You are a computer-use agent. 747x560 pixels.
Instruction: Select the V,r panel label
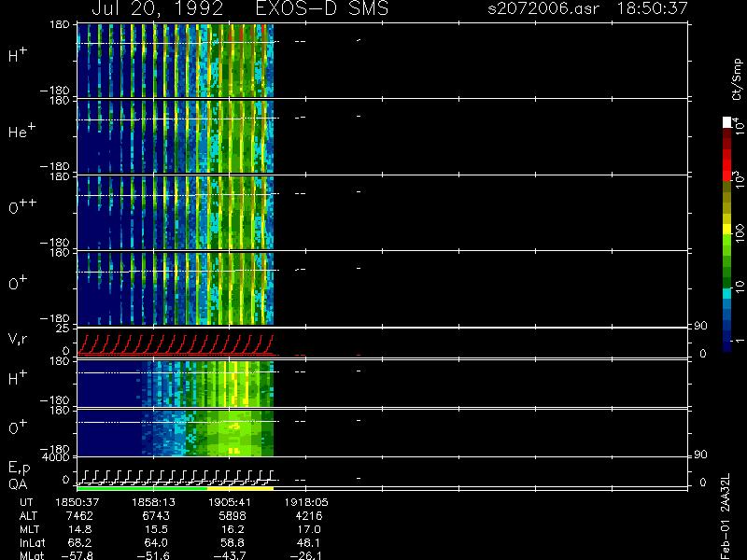18,339
